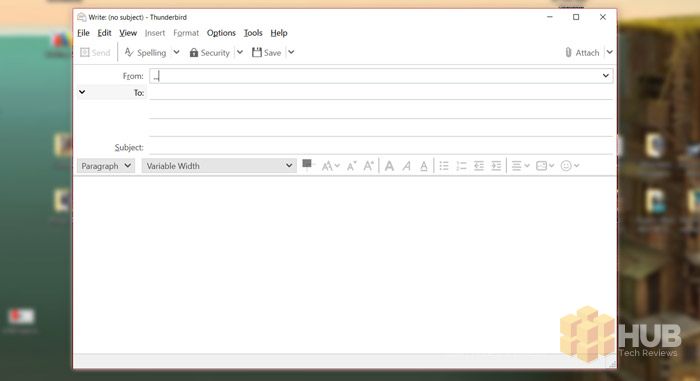Image resolution: width=700 pixels, height=381 pixels.
Task: Open the text alignment dropdown icon
Action: 520,166
